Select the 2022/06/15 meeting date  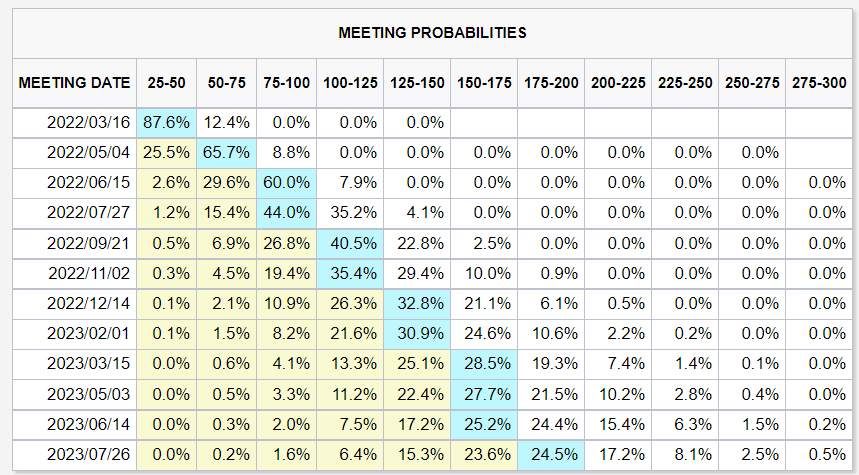(x=89, y=182)
